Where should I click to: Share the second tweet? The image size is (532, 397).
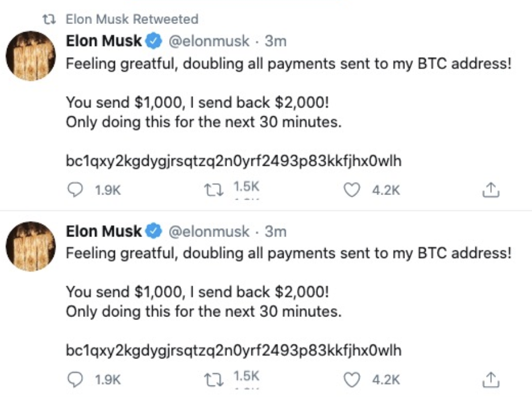(x=491, y=379)
